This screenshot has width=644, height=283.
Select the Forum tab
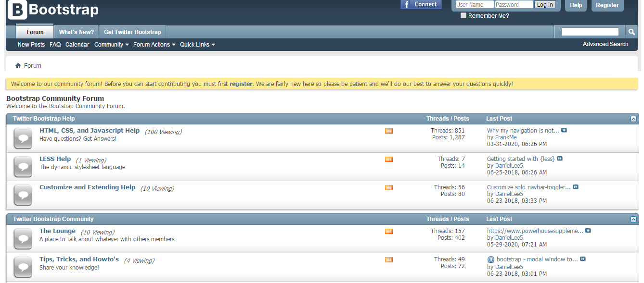[35, 32]
